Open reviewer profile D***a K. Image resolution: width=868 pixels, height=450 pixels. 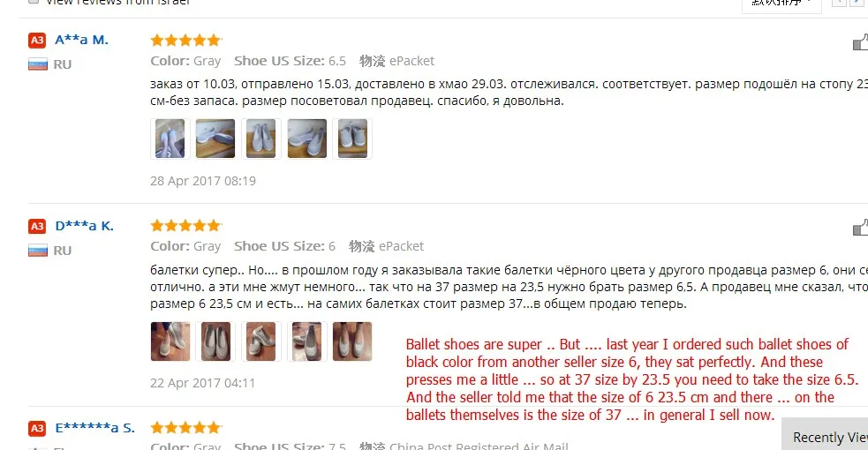click(x=84, y=226)
